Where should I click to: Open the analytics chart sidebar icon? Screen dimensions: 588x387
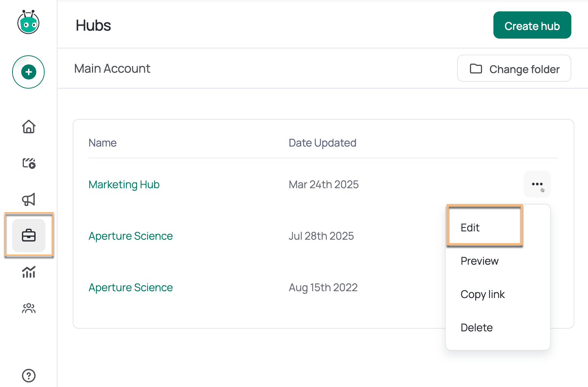[x=29, y=272]
